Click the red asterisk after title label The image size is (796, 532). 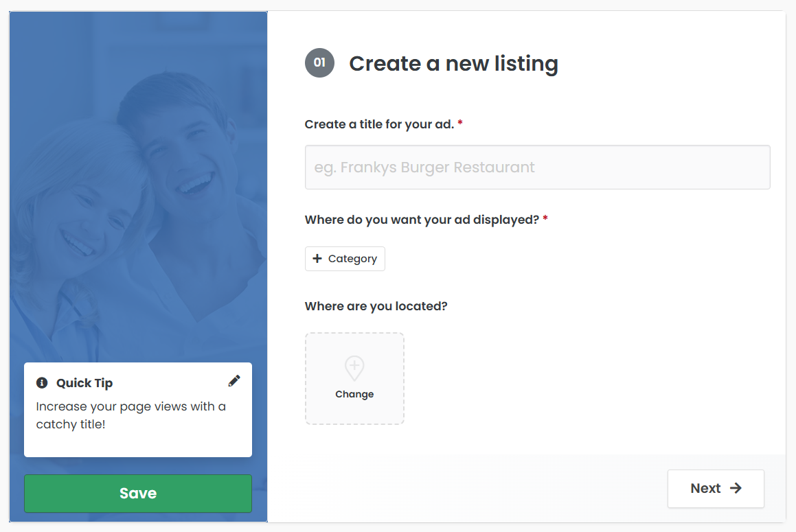[460, 124]
